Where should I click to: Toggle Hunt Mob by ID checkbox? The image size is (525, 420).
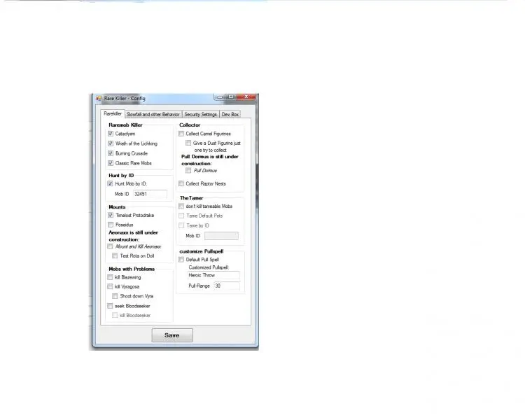pos(111,183)
